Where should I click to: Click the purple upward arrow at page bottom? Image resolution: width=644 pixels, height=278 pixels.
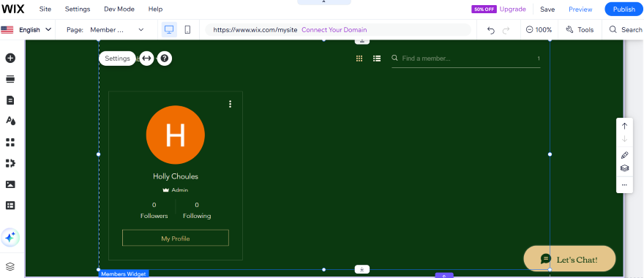pyautogui.click(x=444, y=276)
